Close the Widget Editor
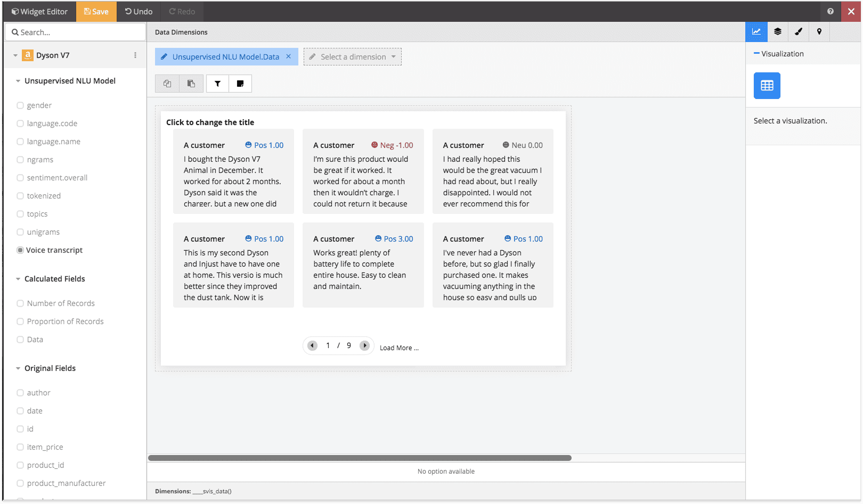Image resolution: width=863 pixels, height=504 pixels. click(851, 11)
